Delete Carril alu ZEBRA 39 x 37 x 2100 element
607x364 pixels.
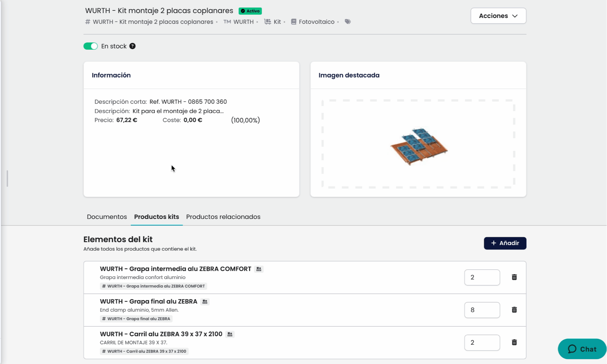pos(514,342)
